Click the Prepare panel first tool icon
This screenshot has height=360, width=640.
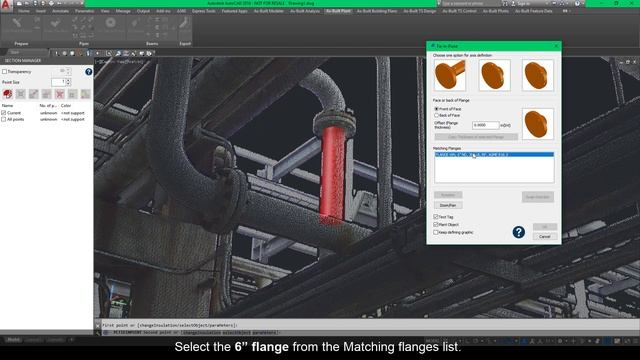coord(16,24)
